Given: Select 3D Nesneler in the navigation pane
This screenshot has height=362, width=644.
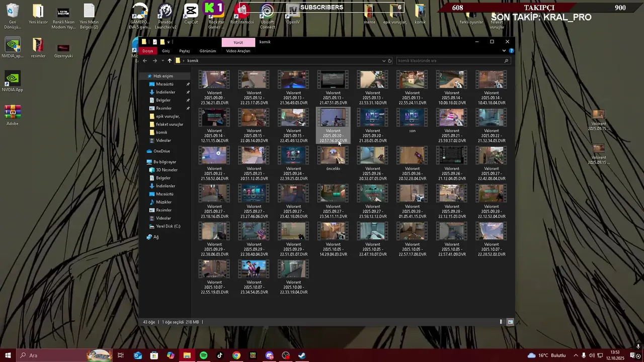Looking at the screenshot, I should [x=167, y=170].
